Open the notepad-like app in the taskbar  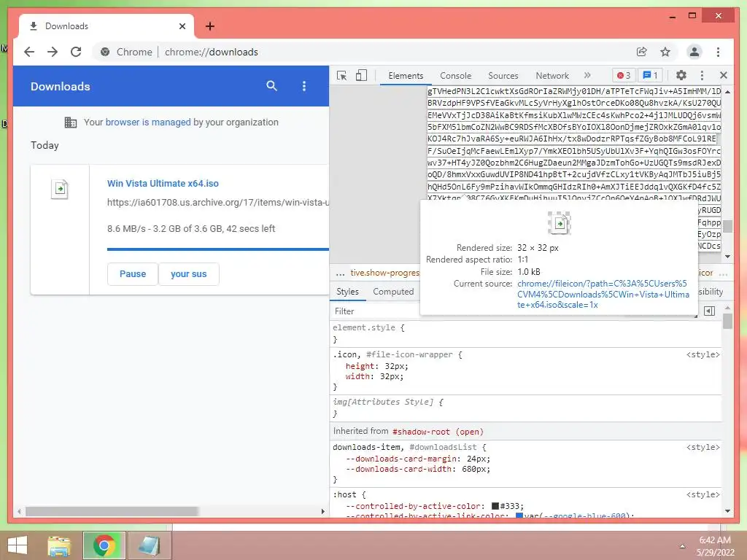pyautogui.click(x=149, y=545)
